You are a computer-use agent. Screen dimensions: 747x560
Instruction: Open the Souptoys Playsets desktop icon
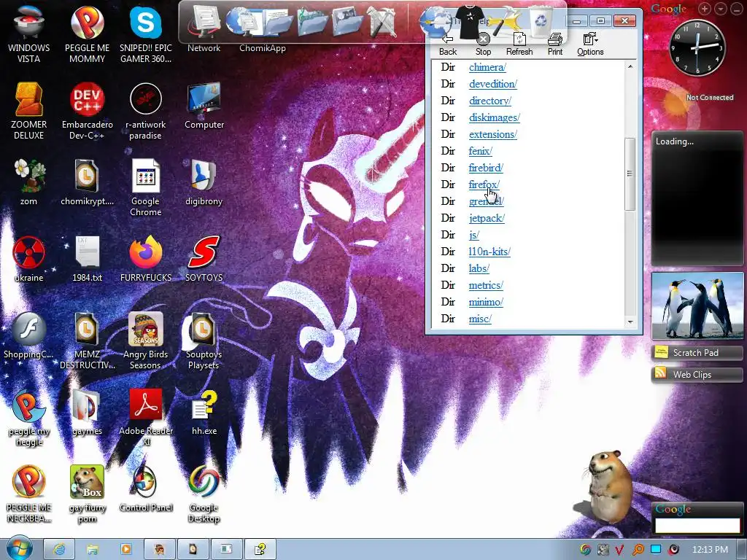(204, 340)
